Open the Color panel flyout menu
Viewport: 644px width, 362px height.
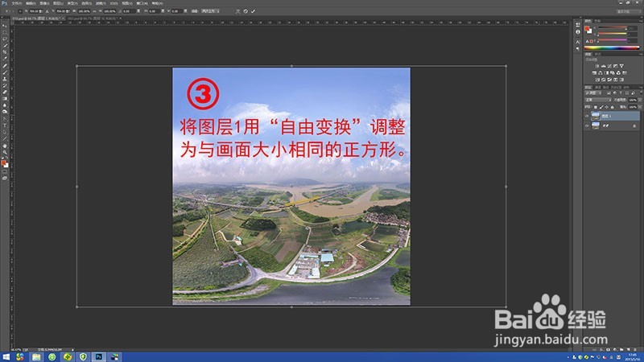(640, 21)
